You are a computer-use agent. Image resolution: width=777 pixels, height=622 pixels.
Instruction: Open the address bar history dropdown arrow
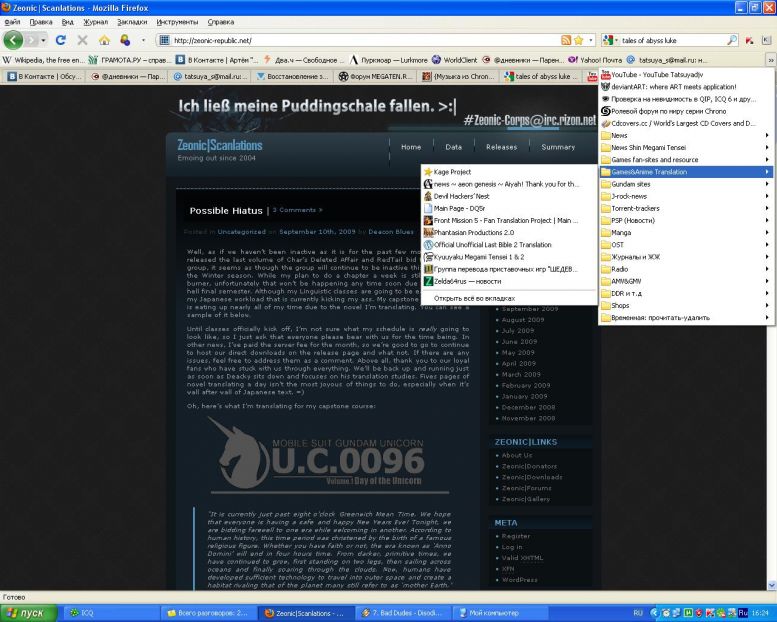[593, 40]
